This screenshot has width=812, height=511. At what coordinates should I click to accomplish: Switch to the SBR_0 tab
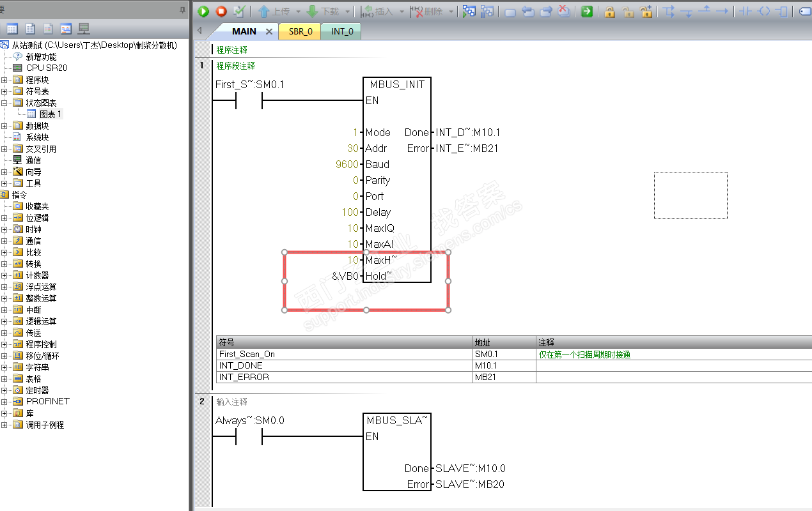click(x=301, y=31)
